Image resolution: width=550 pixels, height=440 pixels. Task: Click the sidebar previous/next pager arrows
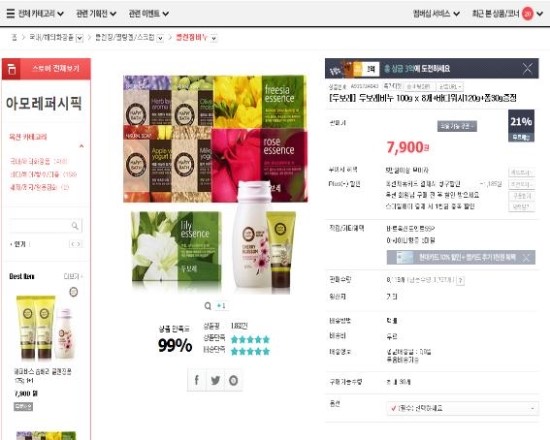(x=75, y=244)
